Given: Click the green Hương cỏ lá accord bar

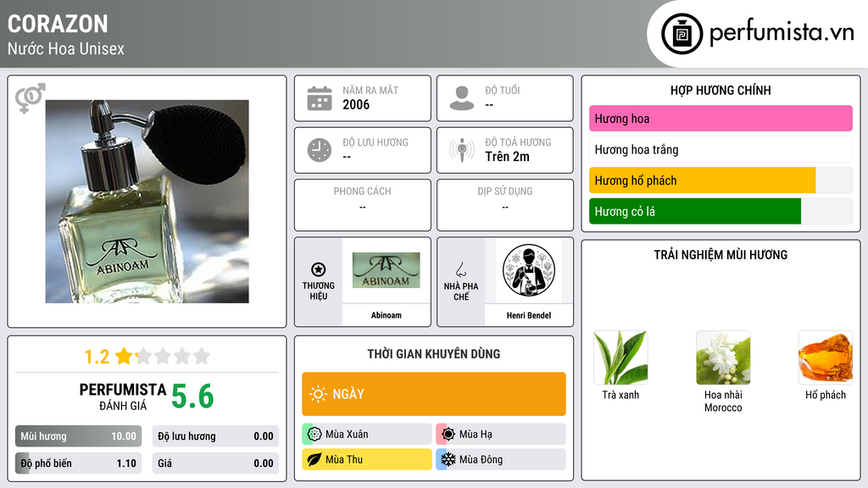Looking at the screenshot, I should click(x=721, y=211).
